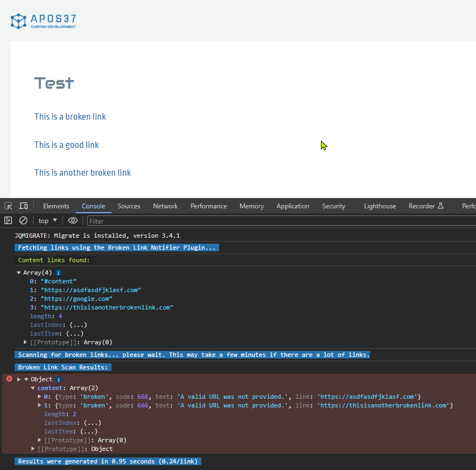Expand [[Prototype]] of the Array(4)
Screen dimensions: 476x470
tap(25, 342)
